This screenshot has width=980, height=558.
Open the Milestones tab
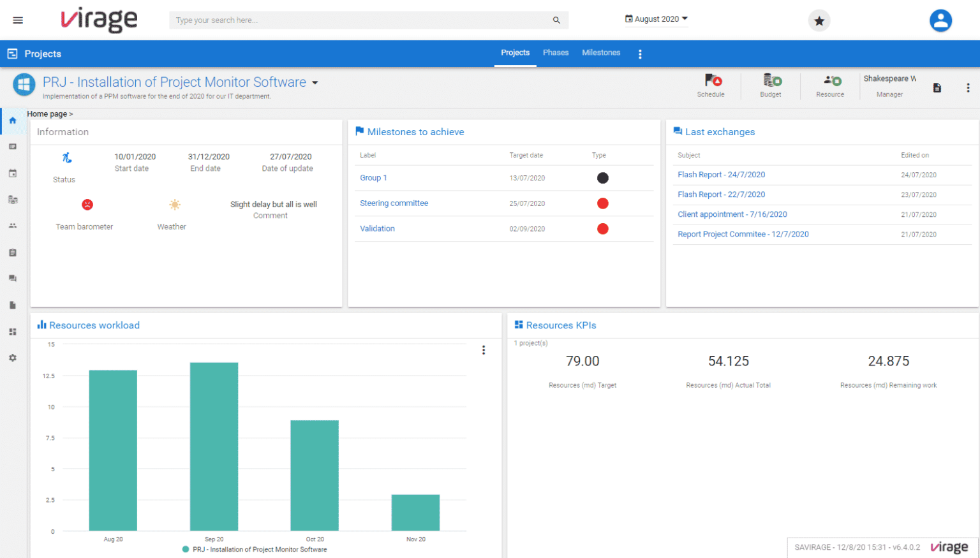[600, 52]
